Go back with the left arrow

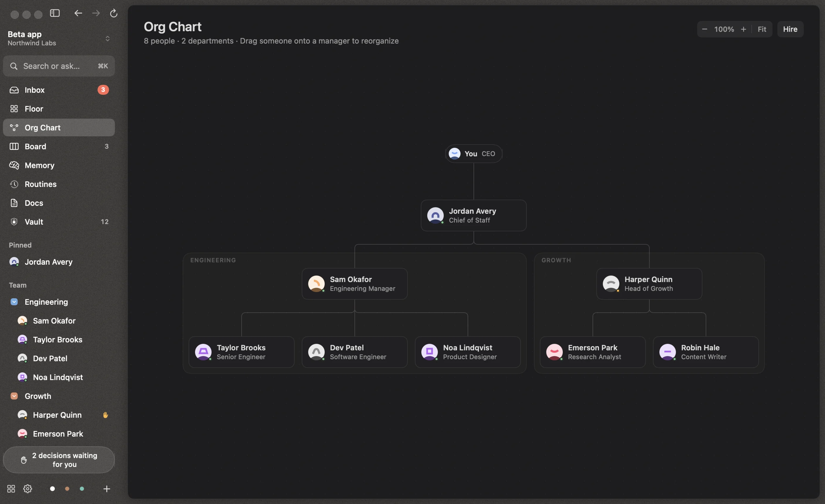tap(78, 13)
